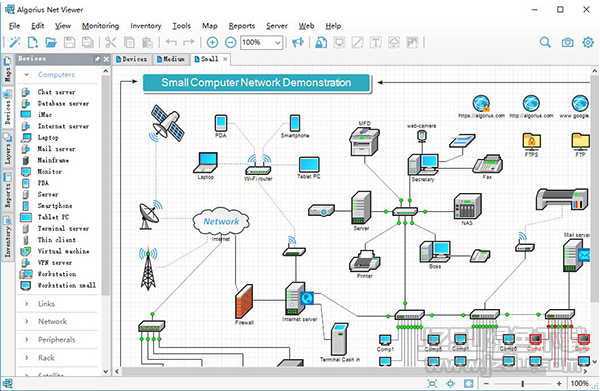Viewport: 600px width, 391px height.
Task: Switch to the Medium tab
Action: (x=171, y=59)
